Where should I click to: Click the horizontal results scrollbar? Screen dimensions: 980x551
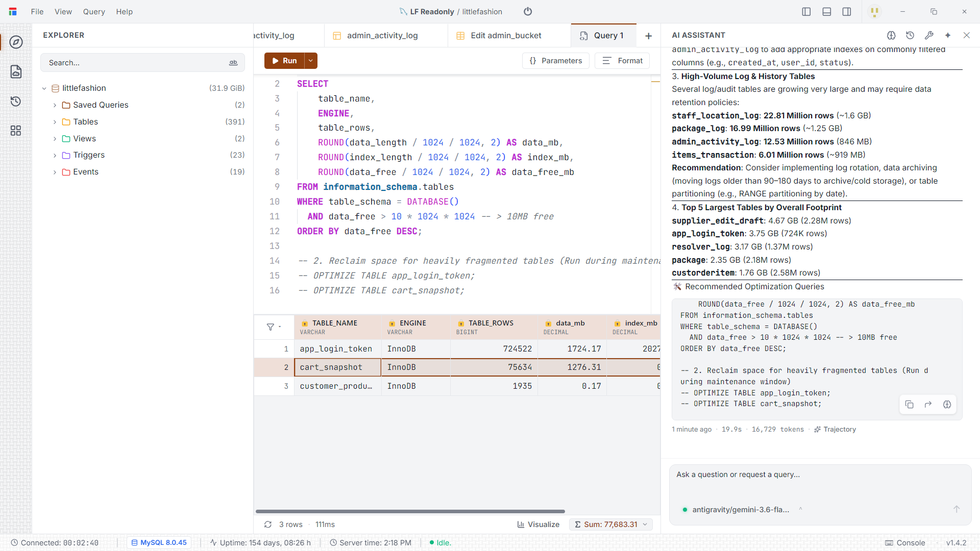click(410, 511)
